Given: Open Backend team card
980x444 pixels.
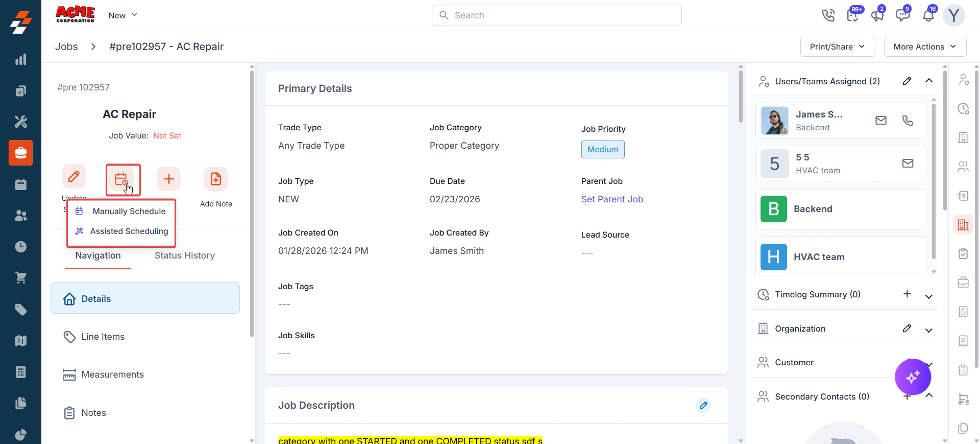Looking at the screenshot, I should click(841, 209).
